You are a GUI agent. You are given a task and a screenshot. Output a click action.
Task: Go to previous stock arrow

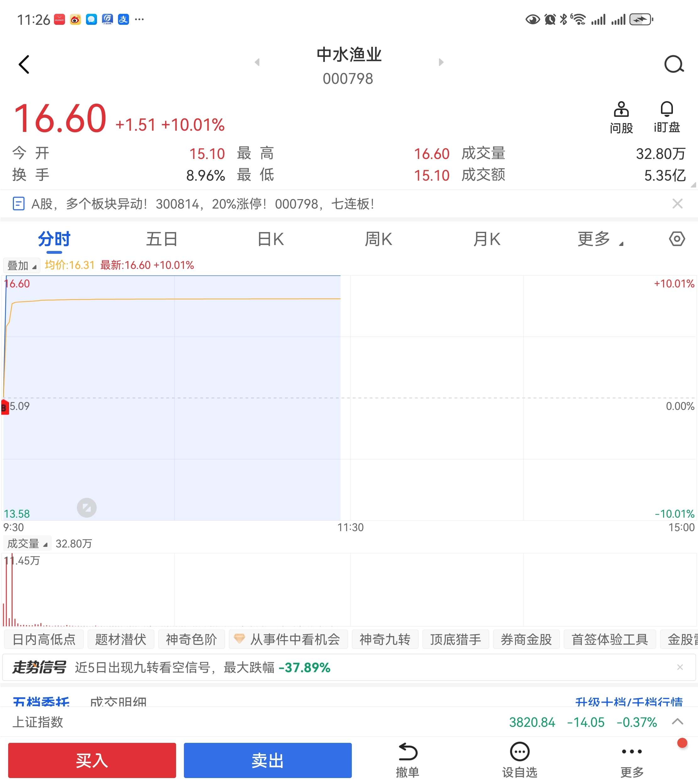257,62
